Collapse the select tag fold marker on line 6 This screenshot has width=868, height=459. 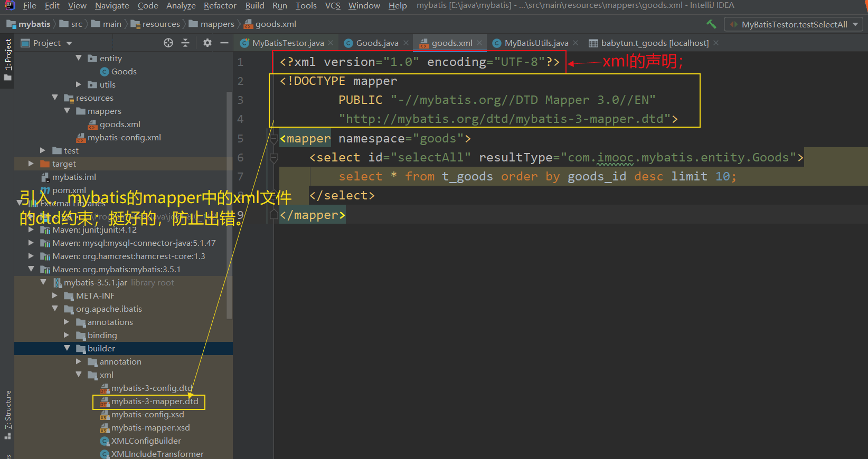tap(273, 158)
